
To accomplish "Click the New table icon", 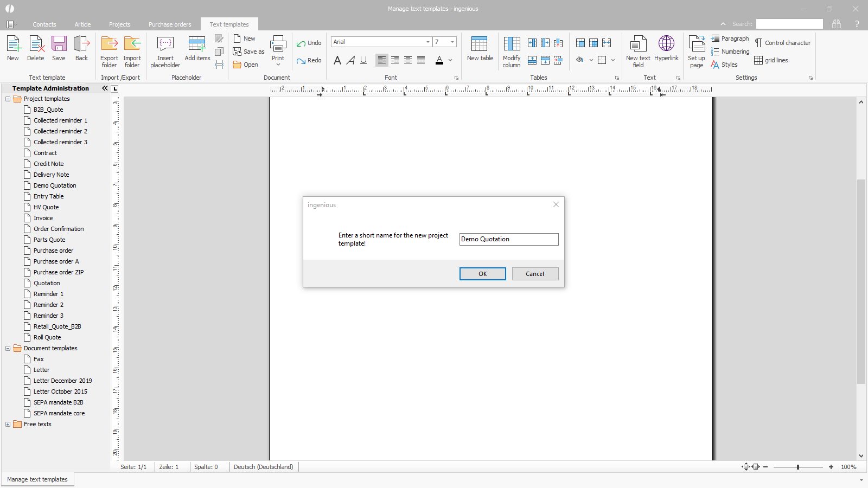I will click(x=480, y=44).
